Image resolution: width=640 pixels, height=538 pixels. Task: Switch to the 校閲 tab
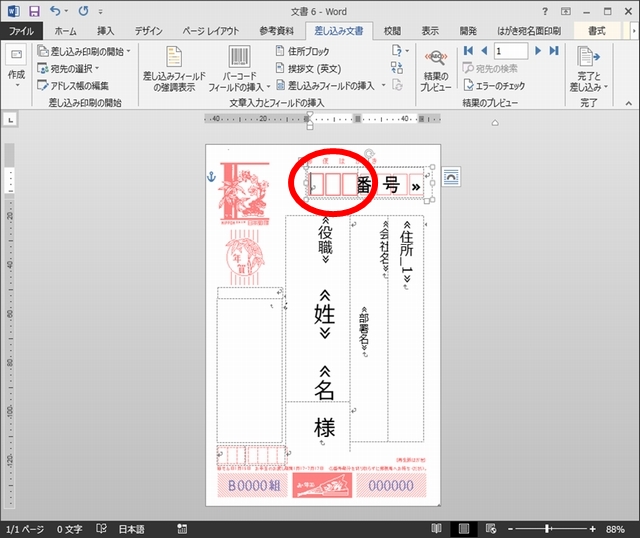[392, 31]
